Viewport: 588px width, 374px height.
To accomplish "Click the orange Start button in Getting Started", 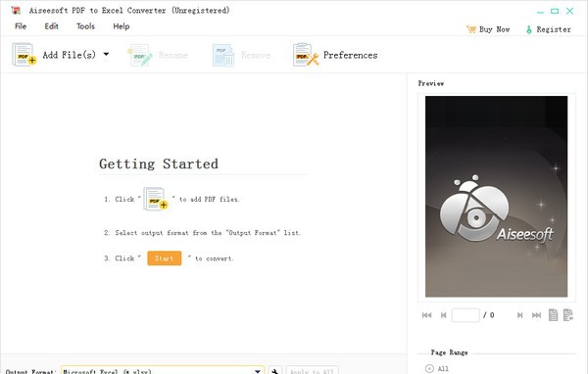I will (x=165, y=258).
